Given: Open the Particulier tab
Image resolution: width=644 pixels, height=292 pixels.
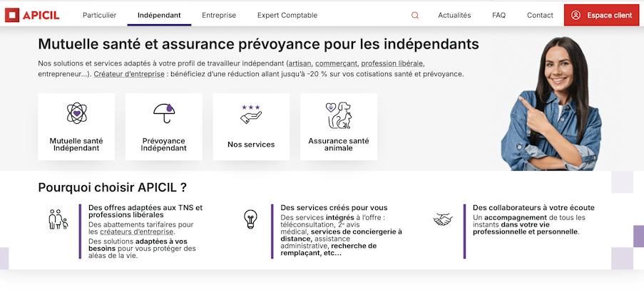Looking at the screenshot, I should (x=99, y=15).
